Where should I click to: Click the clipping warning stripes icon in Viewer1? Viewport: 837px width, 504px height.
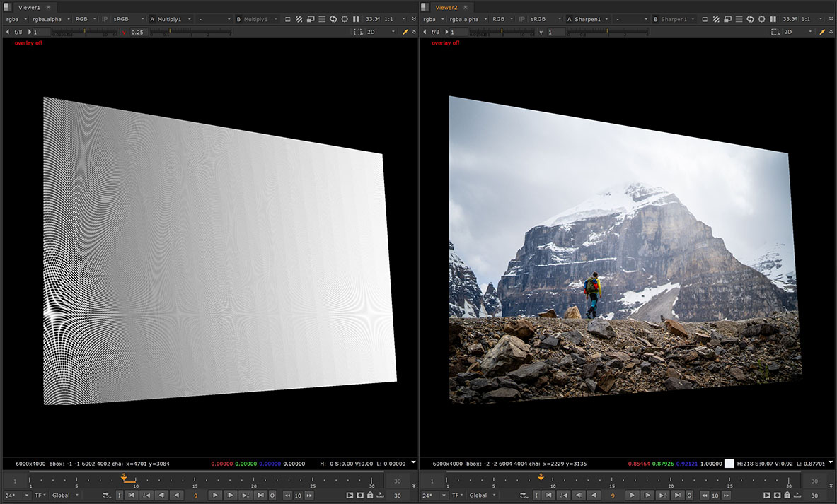point(299,19)
